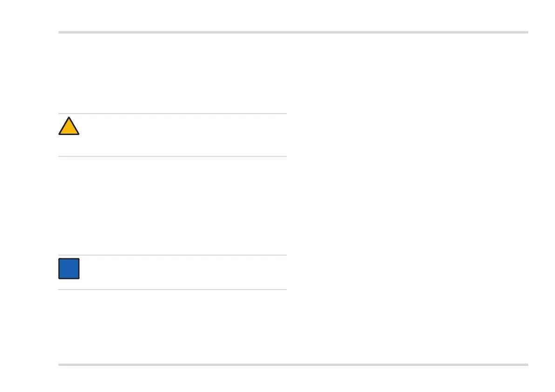Click the thin line above the warning triangle
This screenshot has height=392, width=555.
(172, 114)
